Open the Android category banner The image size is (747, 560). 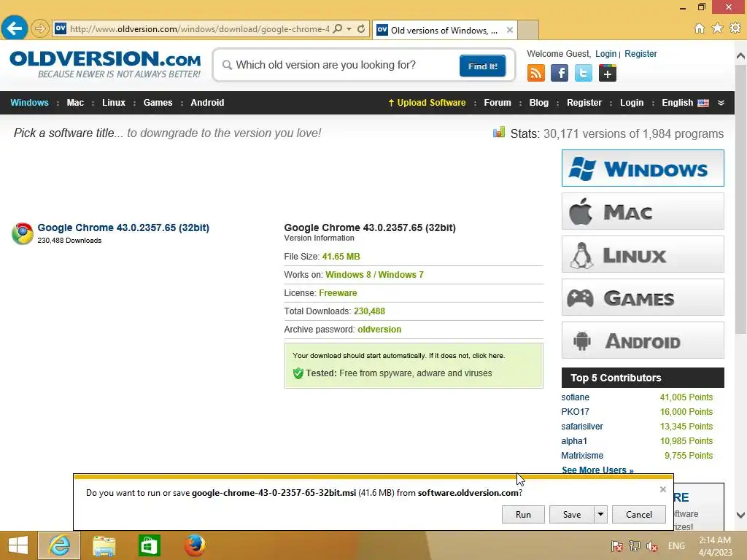(643, 340)
